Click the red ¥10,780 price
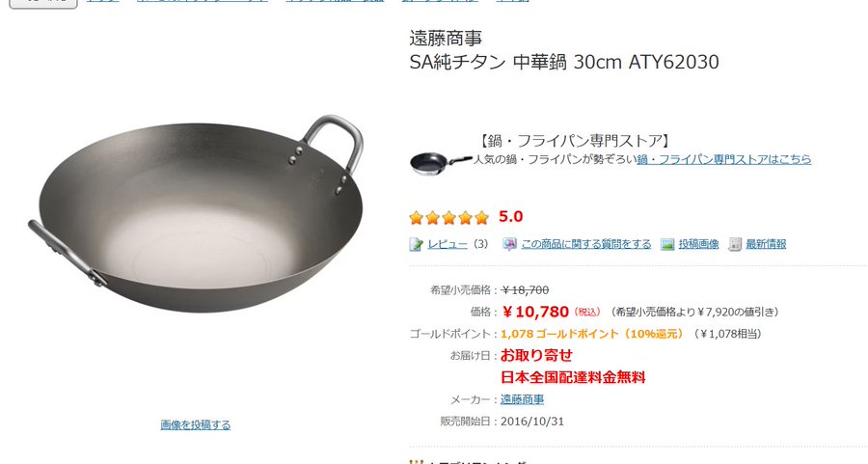 click(x=535, y=312)
